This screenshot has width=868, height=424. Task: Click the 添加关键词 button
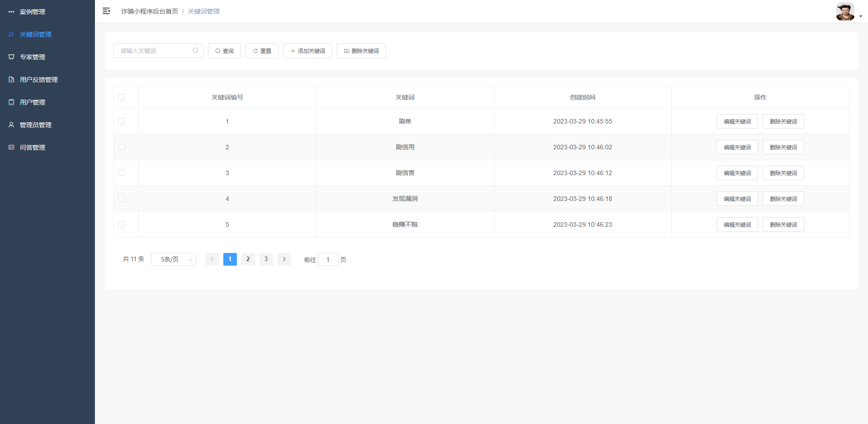pyautogui.click(x=307, y=51)
